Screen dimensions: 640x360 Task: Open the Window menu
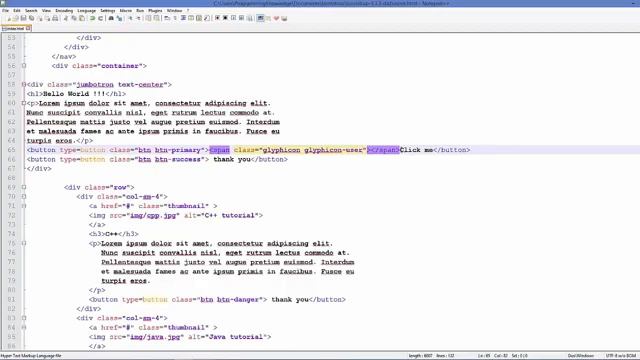[x=174, y=10]
